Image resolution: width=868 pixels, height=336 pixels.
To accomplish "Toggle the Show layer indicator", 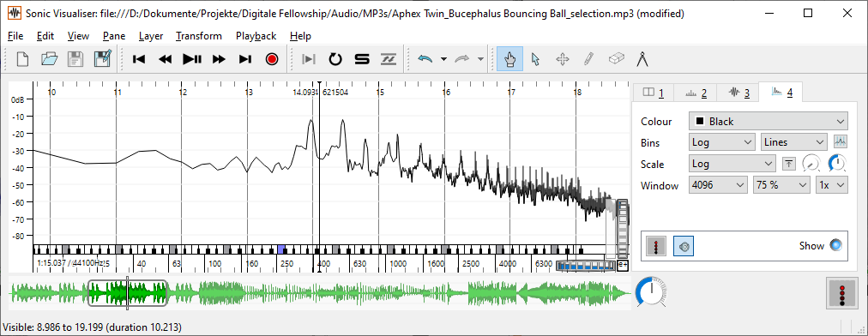I will 835,245.
